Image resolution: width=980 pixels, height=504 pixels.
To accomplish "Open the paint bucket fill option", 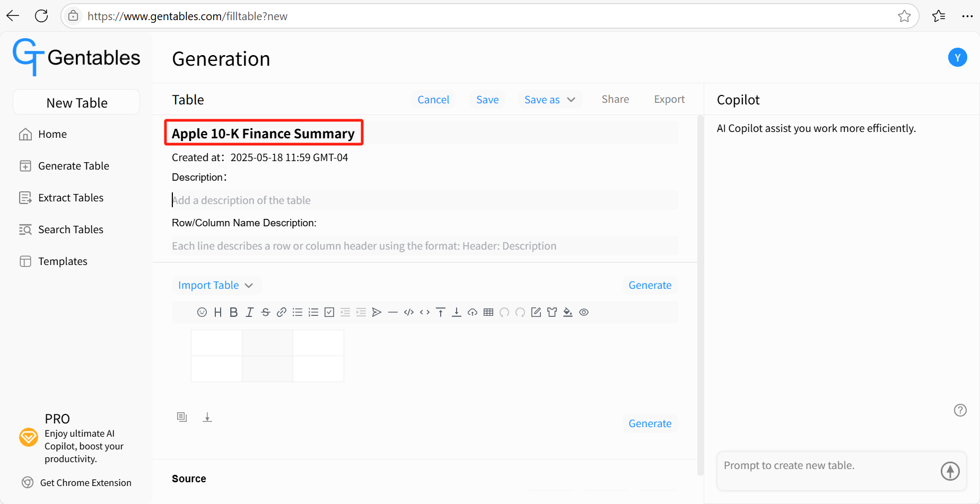I will (x=568, y=312).
